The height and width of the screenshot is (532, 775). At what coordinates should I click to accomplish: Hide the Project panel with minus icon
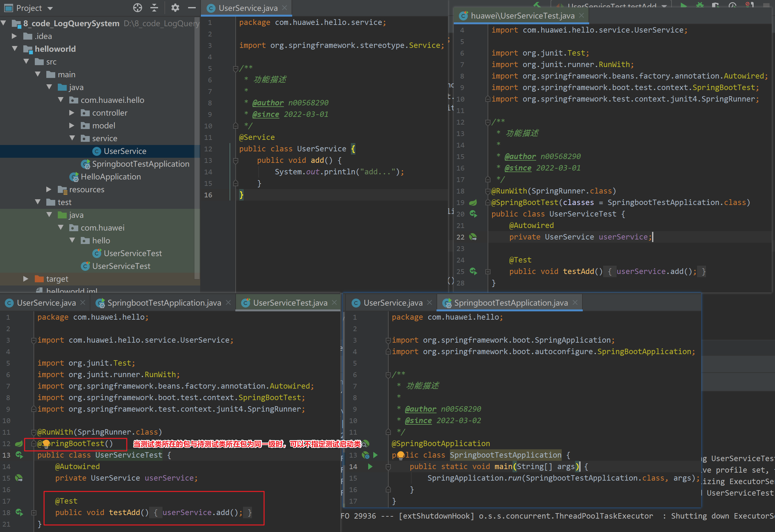tap(192, 8)
